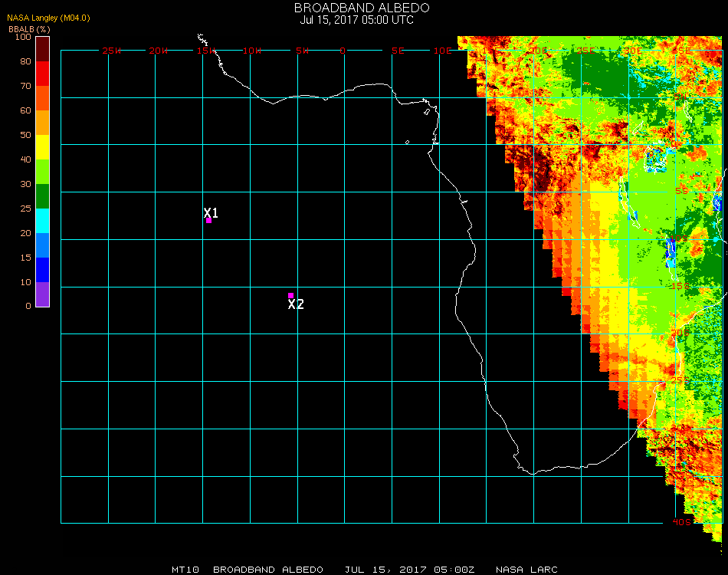728x575 pixels.
Task: Click the 25W longitude label
Action: click(x=112, y=51)
